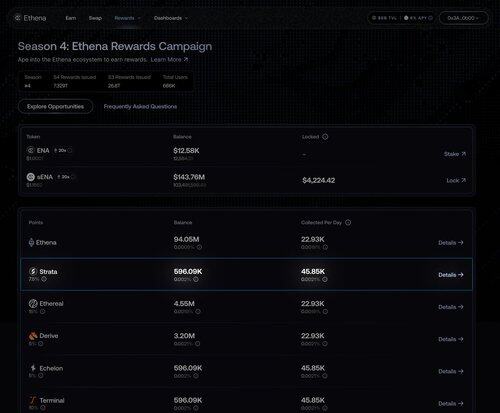The image size is (500, 413).
Task: Click info icon under Ethena 94.05M balance
Action: (x=199, y=247)
